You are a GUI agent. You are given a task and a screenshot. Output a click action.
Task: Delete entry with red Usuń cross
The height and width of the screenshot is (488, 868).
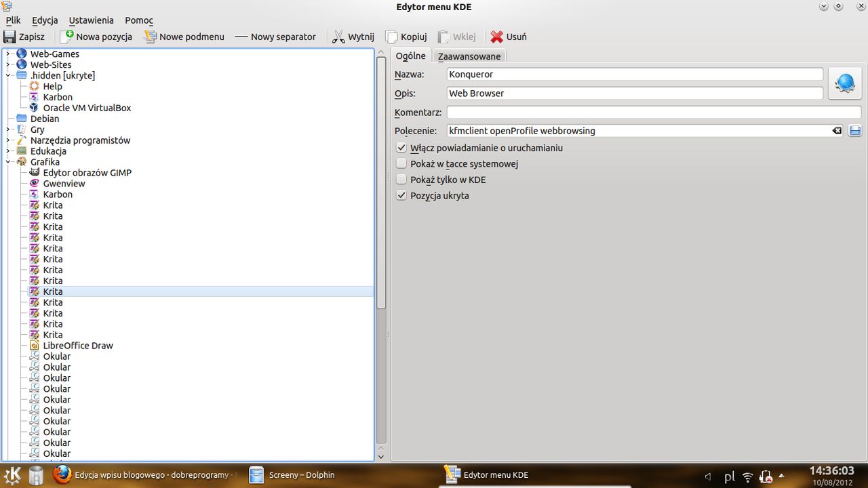(x=497, y=37)
